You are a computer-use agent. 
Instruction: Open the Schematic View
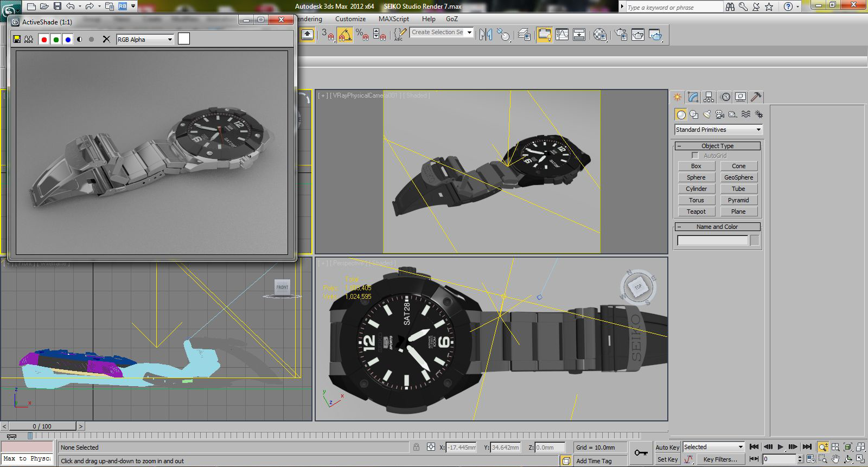(579, 35)
